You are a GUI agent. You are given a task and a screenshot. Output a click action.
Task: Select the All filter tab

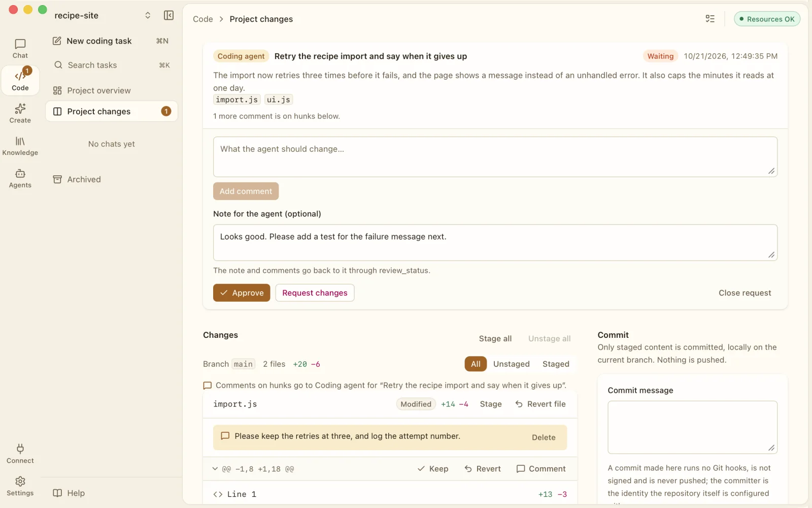[x=476, y=364]
